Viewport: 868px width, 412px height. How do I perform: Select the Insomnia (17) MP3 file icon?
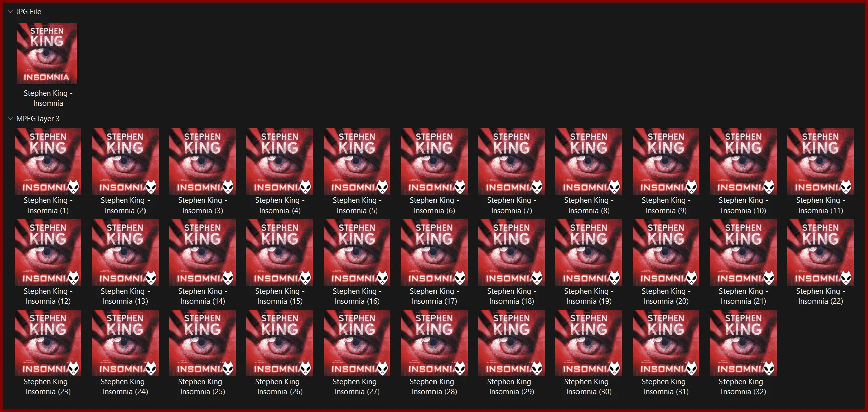tap(435, 252)
